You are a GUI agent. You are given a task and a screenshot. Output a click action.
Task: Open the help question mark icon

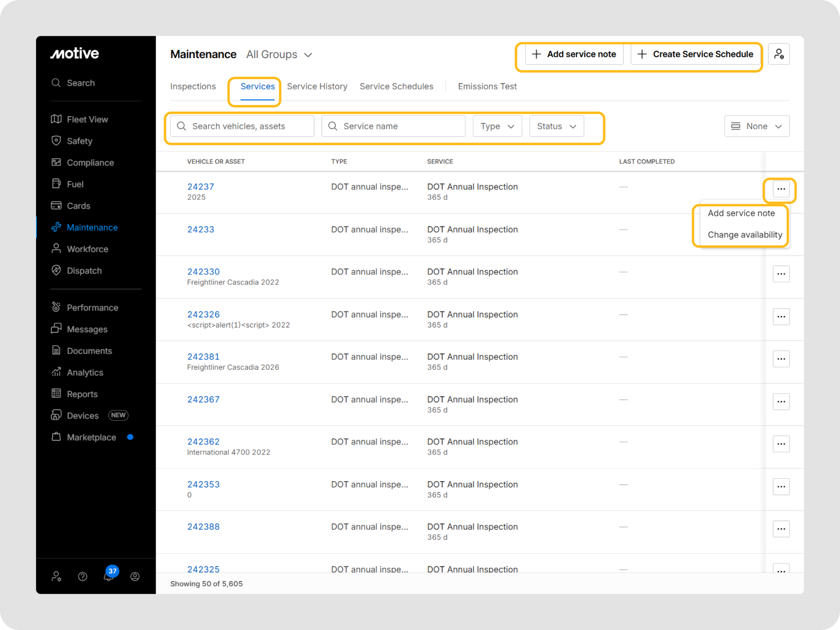pos(82,577)
